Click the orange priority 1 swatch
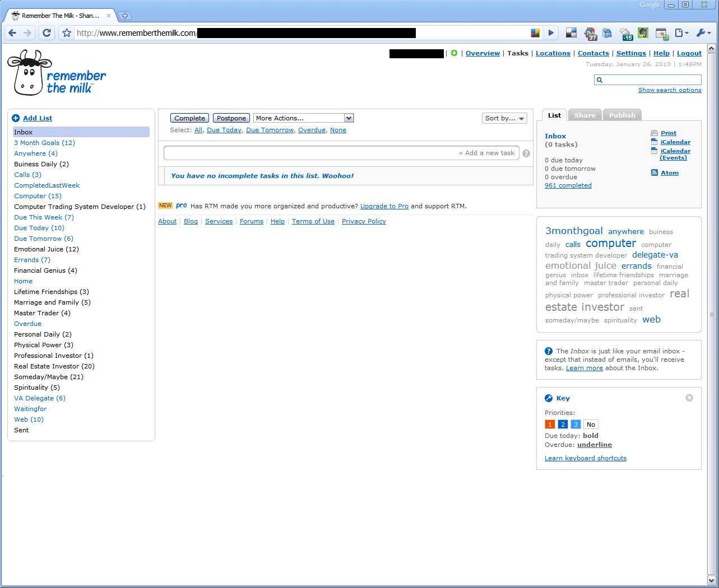The image size is (719, 588). (550, 424)
